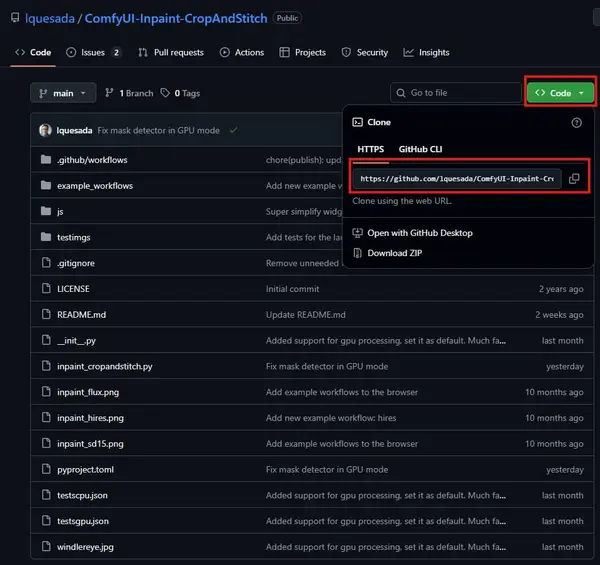Viewport: 600px width, 565px height.
Task: View the 1 Branch list
Action: (129, 93)
